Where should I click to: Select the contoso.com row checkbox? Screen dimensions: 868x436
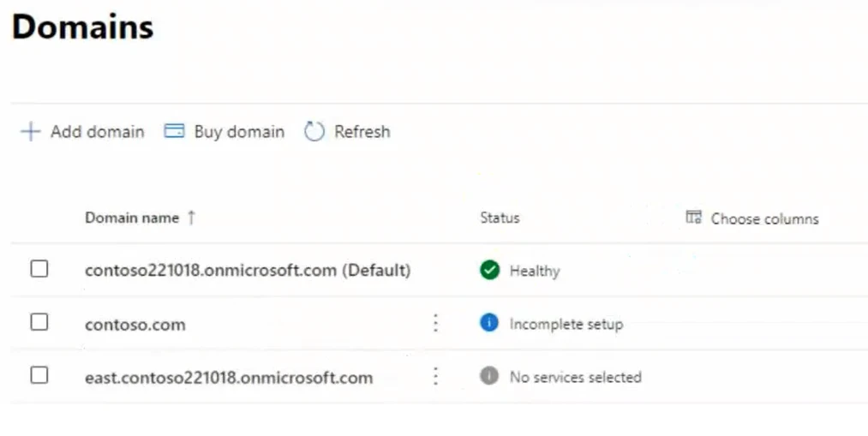pos(39,322)
